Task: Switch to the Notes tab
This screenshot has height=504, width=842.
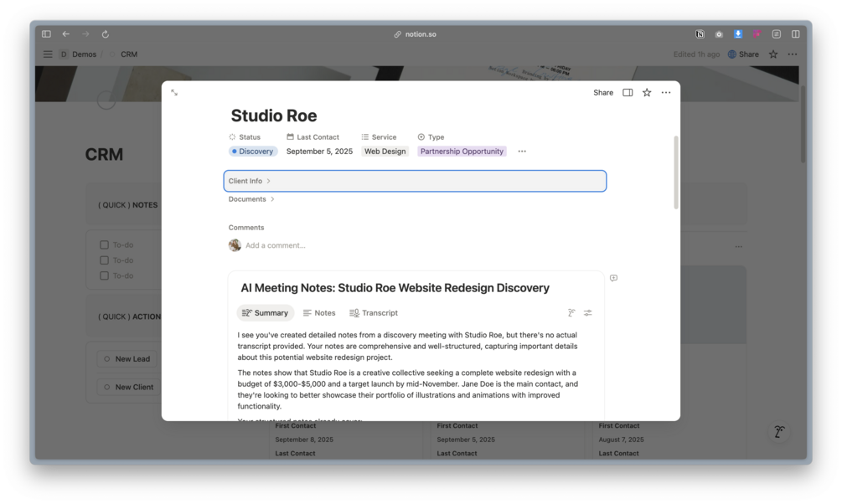Action: pyautogui.click(x=319, y=313)
